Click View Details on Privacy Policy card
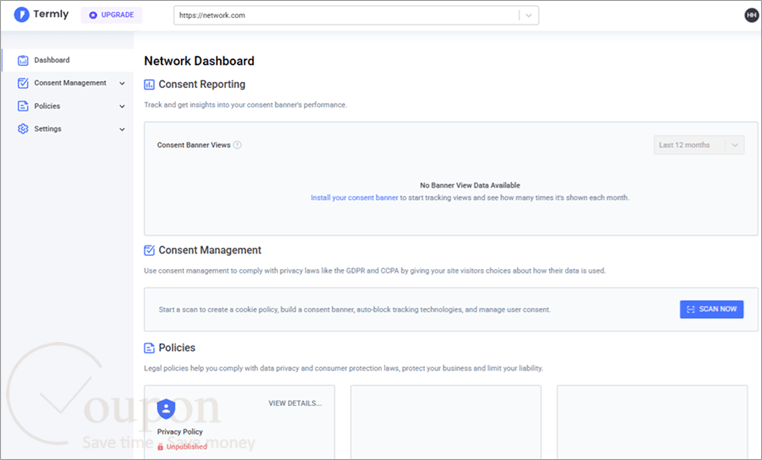 (x=295, y=403)
